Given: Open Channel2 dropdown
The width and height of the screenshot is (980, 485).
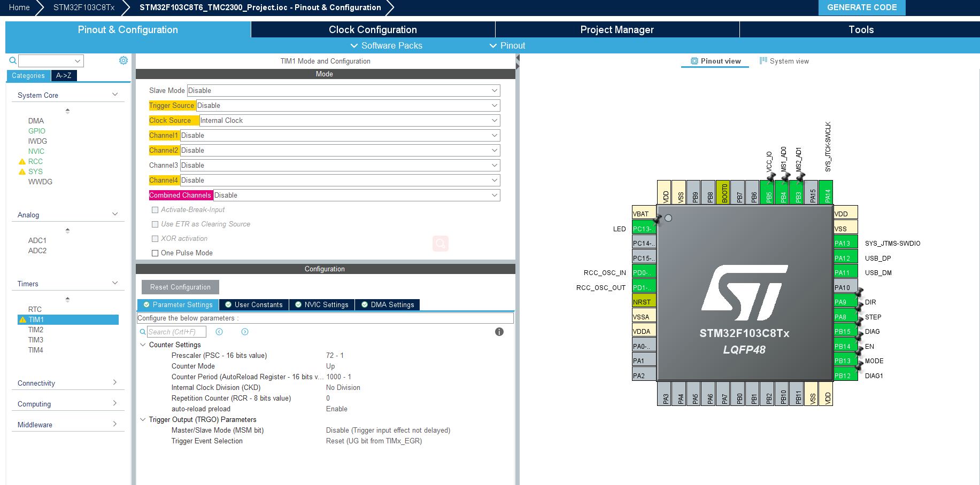Looking at the screenshot, I should [x=340, y=151].
